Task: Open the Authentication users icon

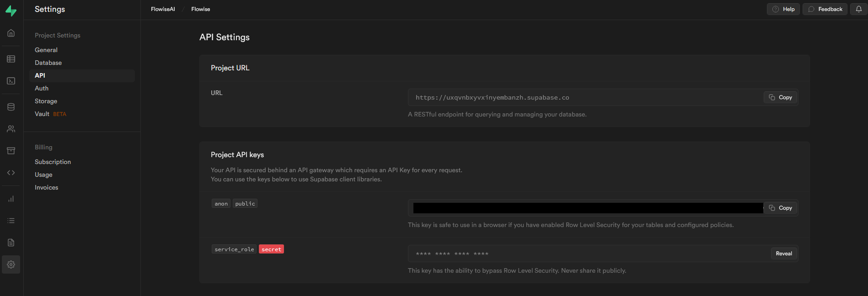Action: click(x=11, y=129)
